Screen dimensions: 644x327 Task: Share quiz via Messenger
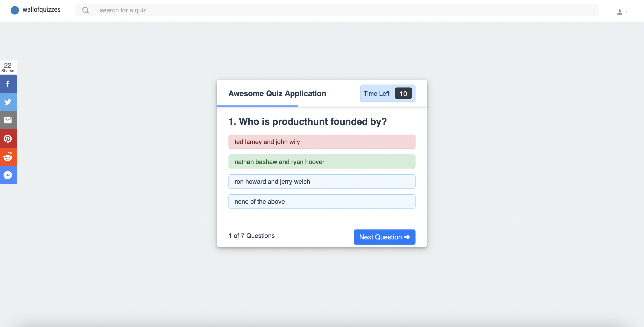point(8,175)
